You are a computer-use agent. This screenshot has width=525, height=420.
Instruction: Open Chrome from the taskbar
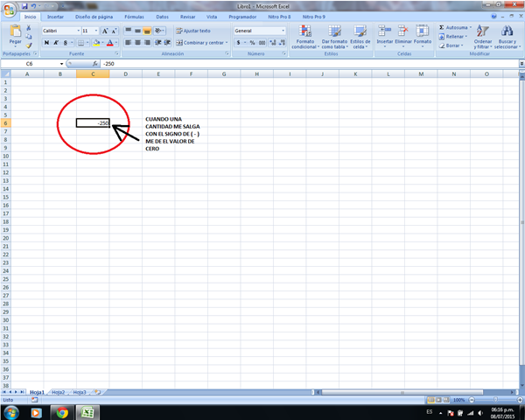[62, 413]
